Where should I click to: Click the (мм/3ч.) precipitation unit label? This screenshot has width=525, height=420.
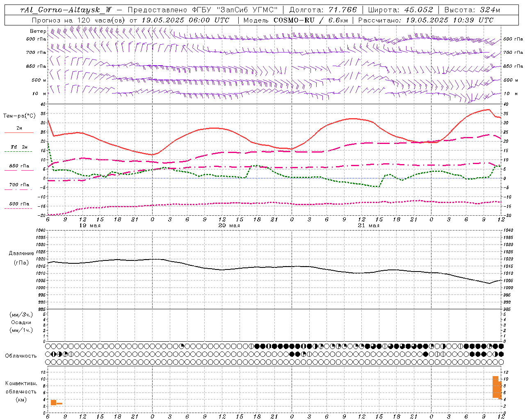point(21,315)
